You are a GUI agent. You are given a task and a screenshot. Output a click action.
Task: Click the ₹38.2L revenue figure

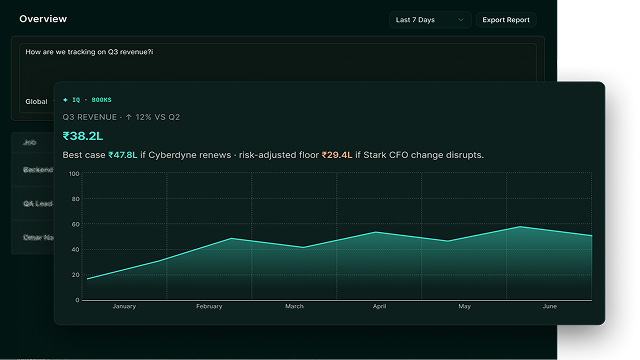[82, 136]
